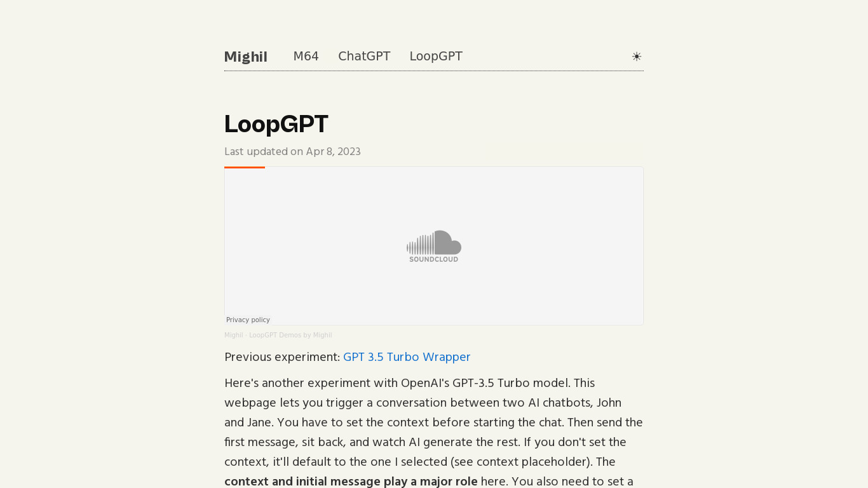Click the SOUNDCLOUD wordmark text in the player

pos(434,259)
